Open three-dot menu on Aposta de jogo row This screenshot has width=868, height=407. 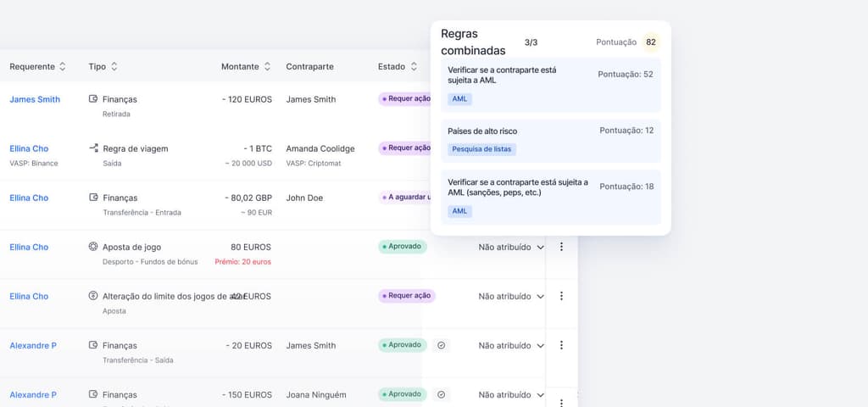coord(561,247)
